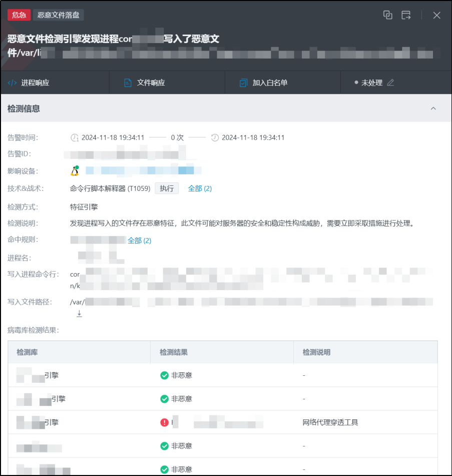452x476 pixels.
Task: Click the 特征引擎 detection method value
Action: 84,207
